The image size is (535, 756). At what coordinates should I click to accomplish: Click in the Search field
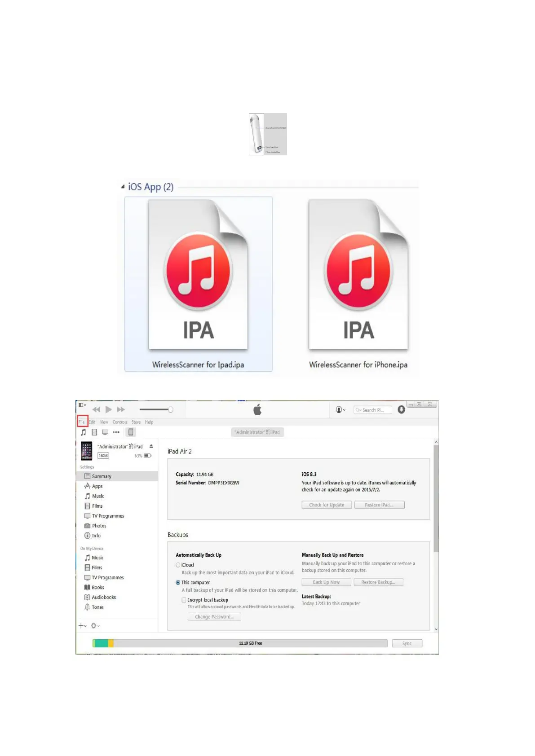[x=372, y=410]
